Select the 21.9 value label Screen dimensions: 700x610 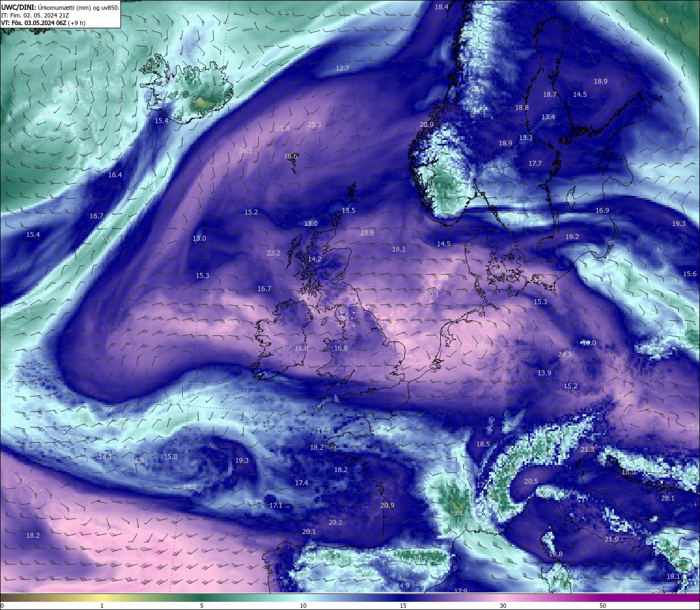[611, 539]
